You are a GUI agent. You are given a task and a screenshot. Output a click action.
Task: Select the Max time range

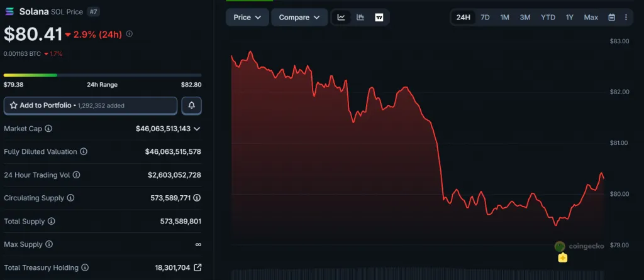(591, 17)
